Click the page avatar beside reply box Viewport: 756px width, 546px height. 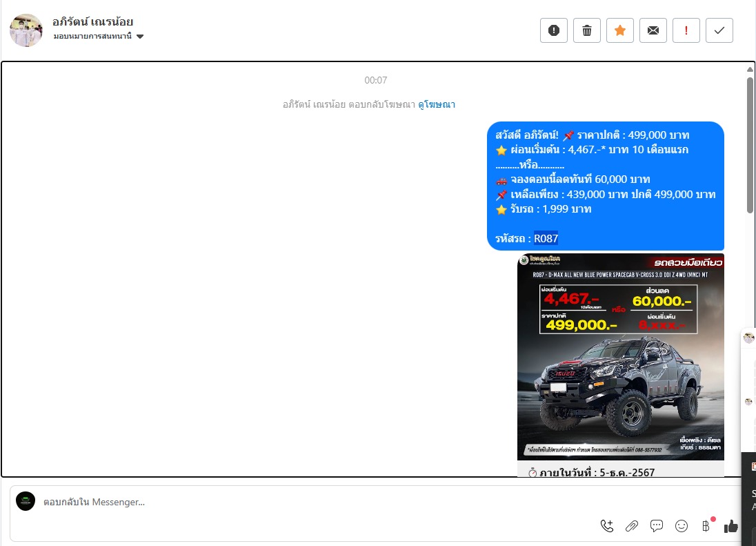(26, 501)
